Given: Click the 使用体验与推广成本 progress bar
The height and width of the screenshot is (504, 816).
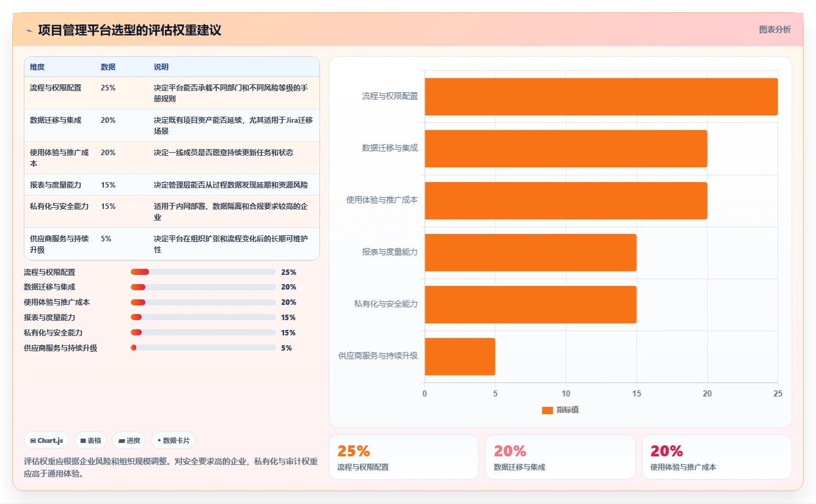Looking at the screenshot, I should (203, 302).
